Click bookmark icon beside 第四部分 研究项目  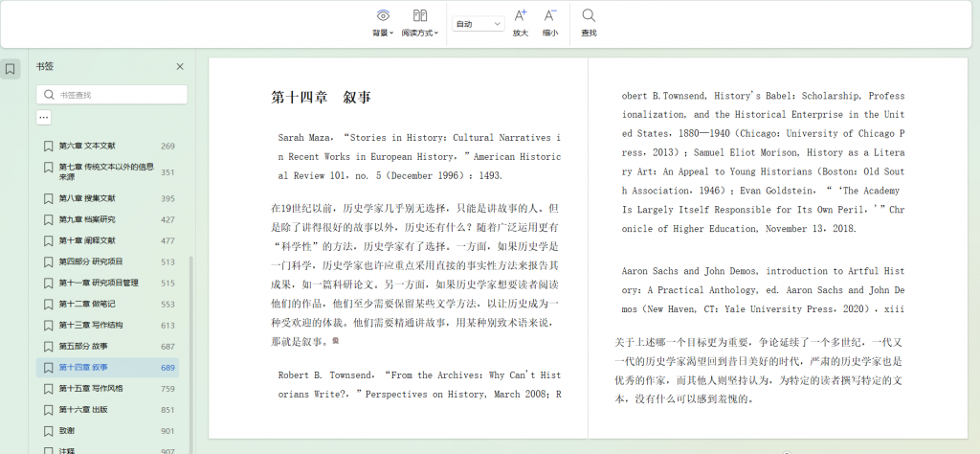(48, 262)
